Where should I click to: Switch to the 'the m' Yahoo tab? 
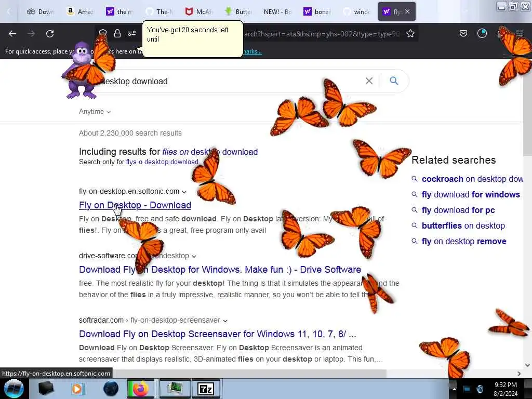point(120,11)
